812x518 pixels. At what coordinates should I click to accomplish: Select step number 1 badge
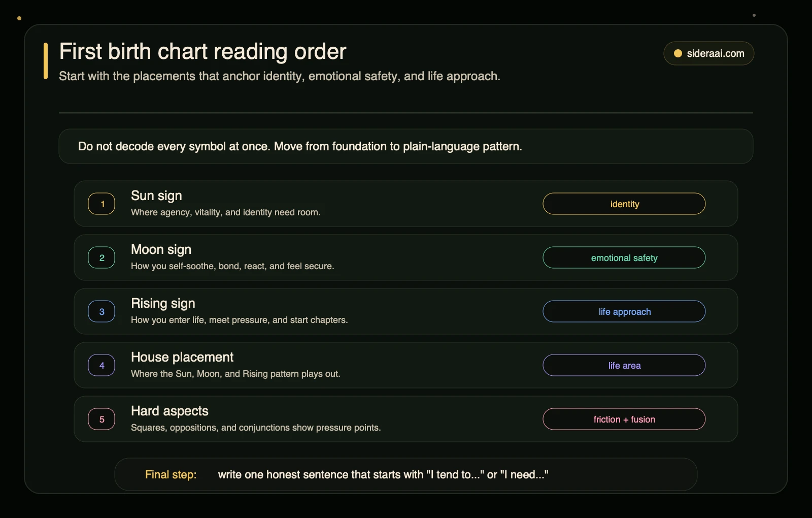tap(101, 204)
